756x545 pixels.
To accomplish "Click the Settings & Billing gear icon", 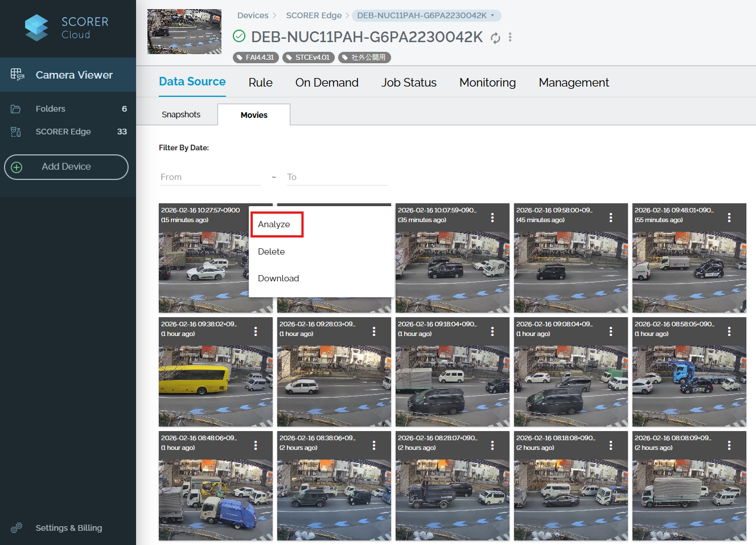I will click(x=17, y=528).
